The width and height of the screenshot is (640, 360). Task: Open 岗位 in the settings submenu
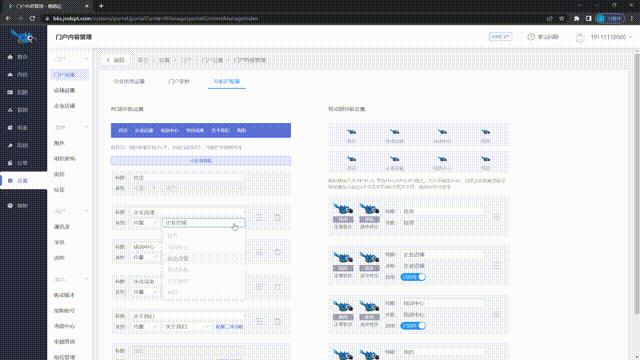60,174
